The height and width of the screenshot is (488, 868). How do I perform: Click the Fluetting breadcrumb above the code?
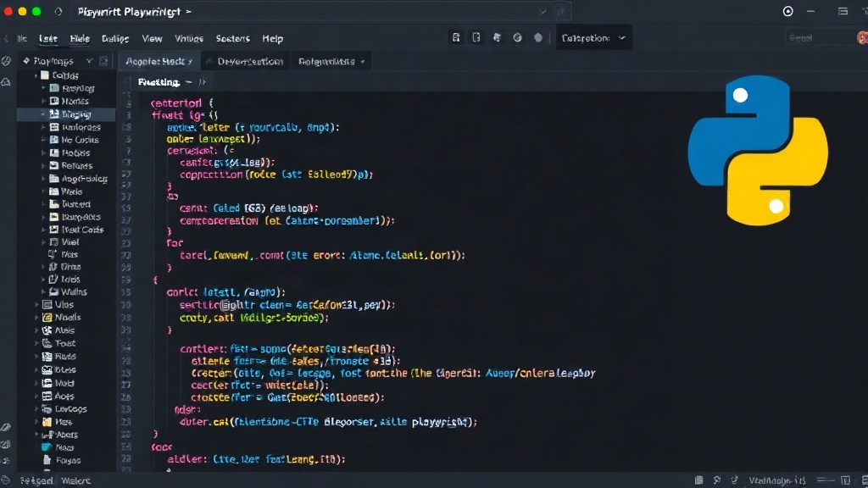[x=159, y=82]
